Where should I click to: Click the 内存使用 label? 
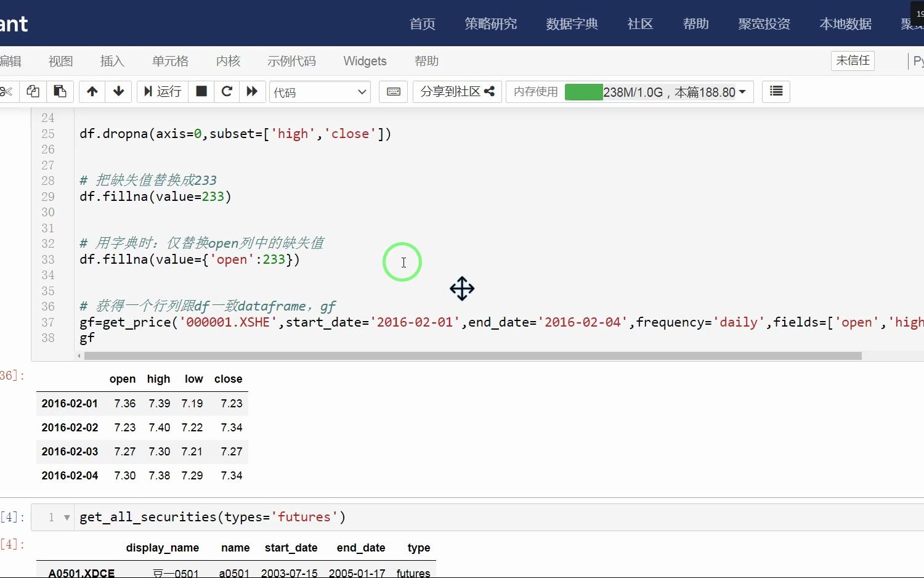tap(535, 92)
